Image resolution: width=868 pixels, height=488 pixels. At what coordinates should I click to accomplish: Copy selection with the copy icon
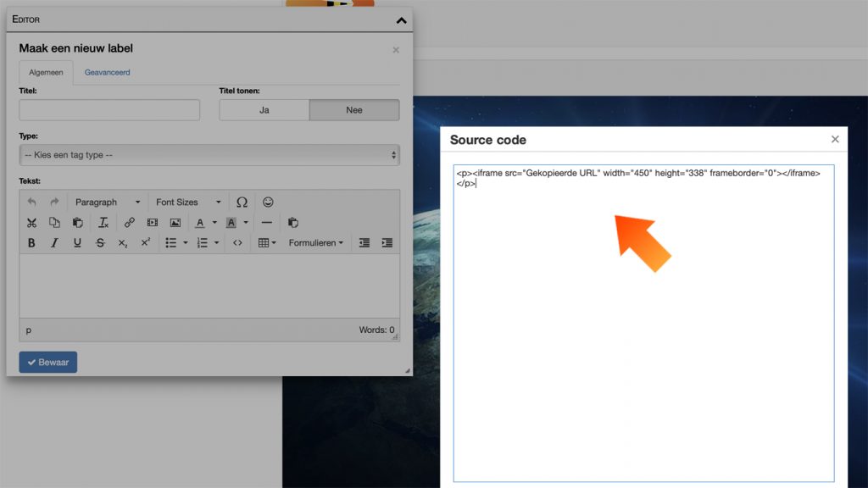(54, 223)
